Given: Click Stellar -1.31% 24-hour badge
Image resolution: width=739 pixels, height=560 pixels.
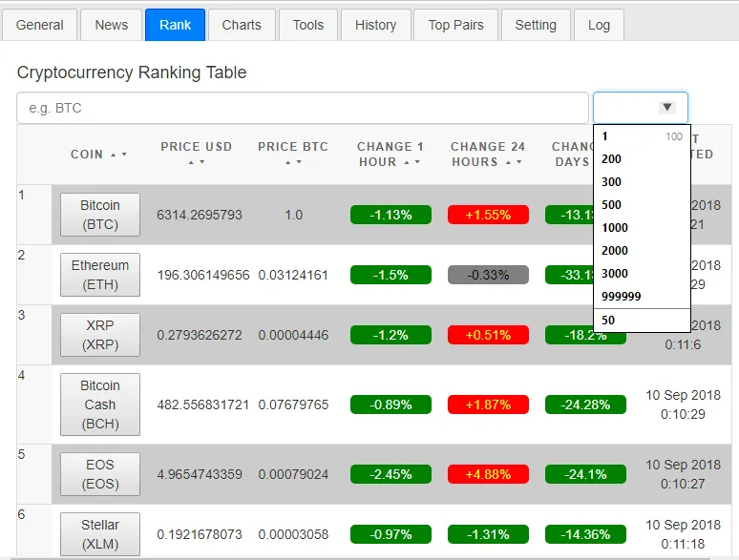Looking at the screenshot, I should 488,534.
